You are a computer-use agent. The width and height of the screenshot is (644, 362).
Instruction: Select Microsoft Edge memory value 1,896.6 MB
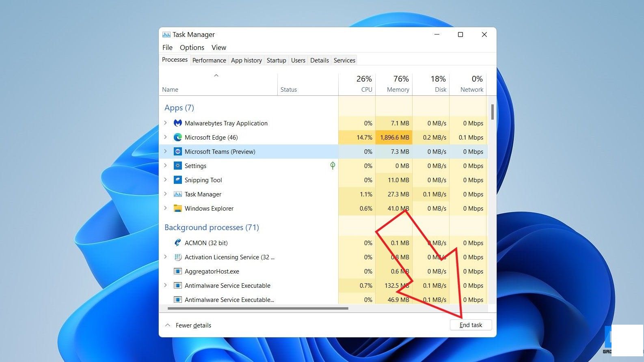(x=394, y=137)
